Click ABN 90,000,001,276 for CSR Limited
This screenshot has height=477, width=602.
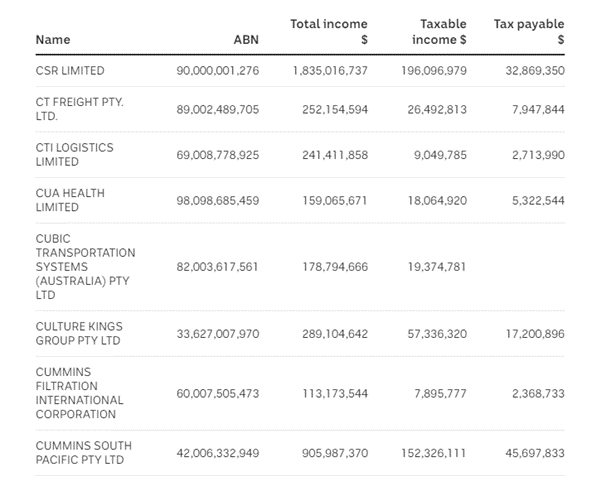pos(216,71)
